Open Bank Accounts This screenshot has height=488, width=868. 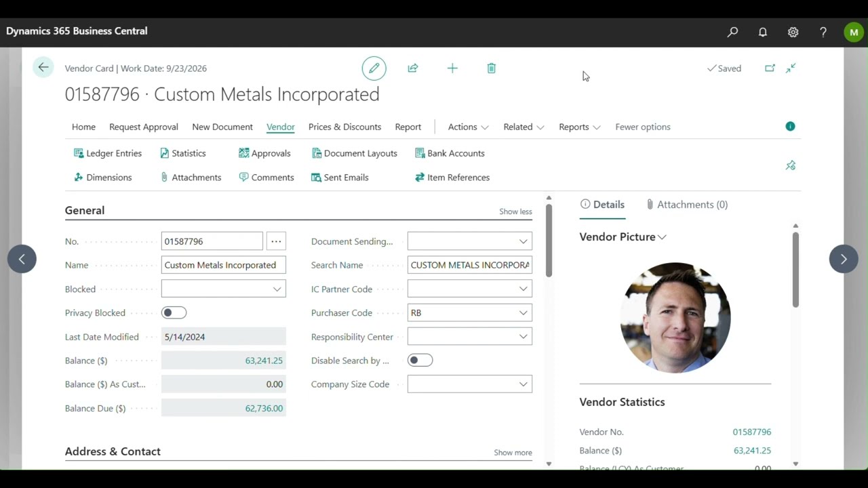tap(450, 153)
